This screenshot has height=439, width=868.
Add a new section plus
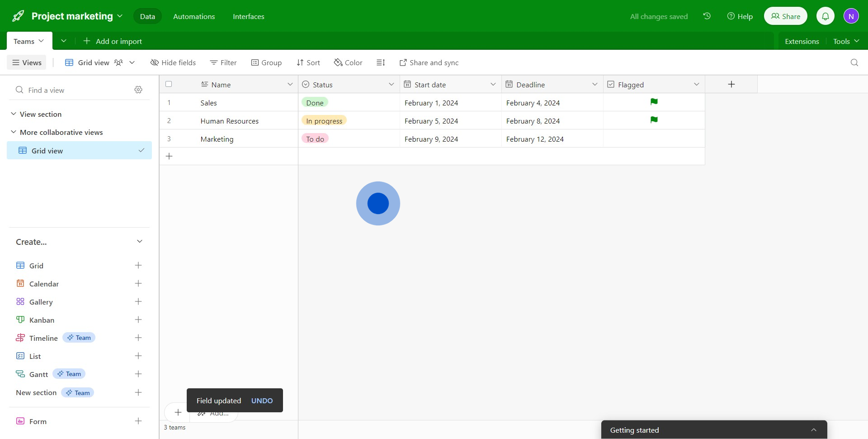[x=138, y=392]
